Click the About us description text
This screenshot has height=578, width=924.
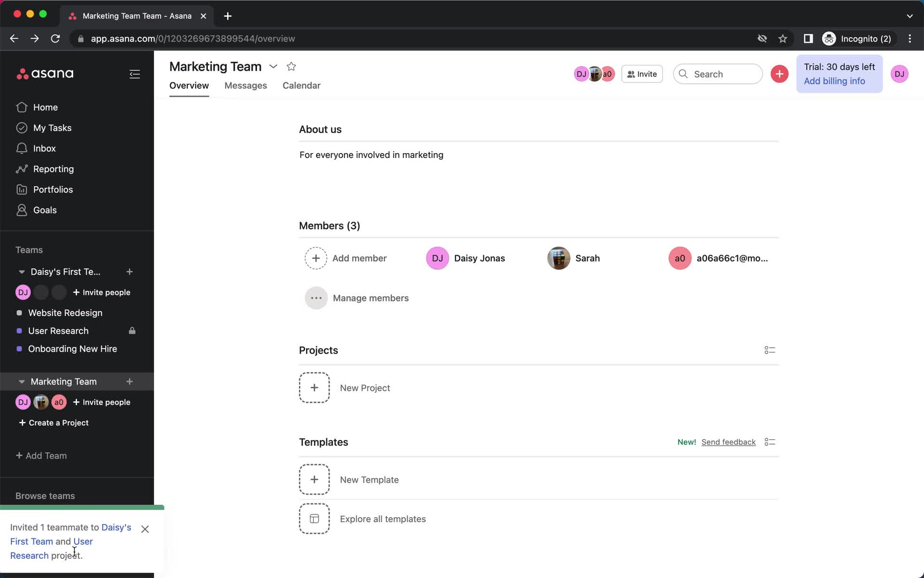point(371,155)
